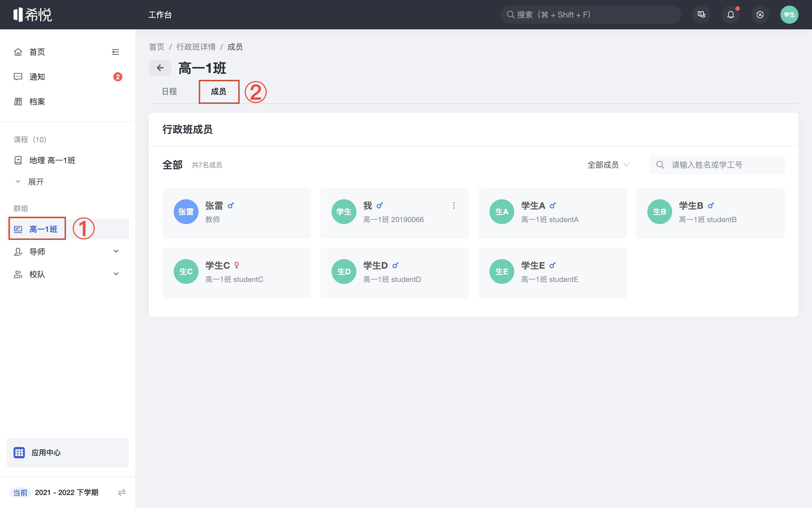Open 应用中心
812x508 pixels.
(67, 452)
